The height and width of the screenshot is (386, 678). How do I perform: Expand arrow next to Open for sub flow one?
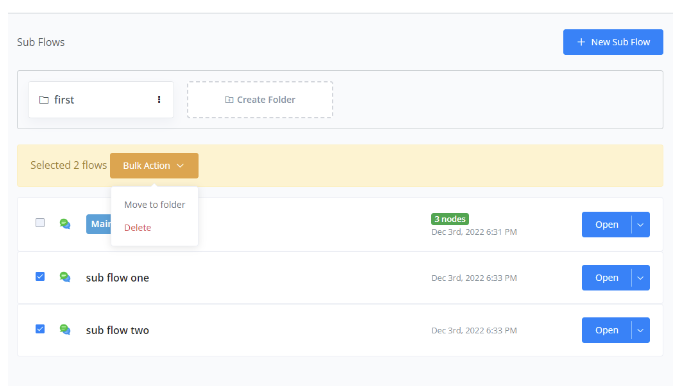pos(640,278)
